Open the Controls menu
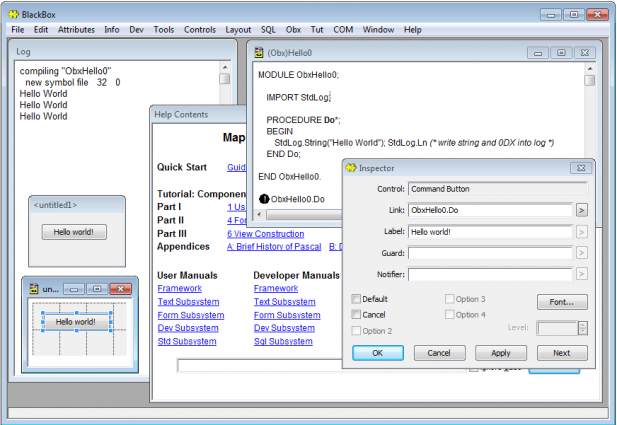 point(200,30)
